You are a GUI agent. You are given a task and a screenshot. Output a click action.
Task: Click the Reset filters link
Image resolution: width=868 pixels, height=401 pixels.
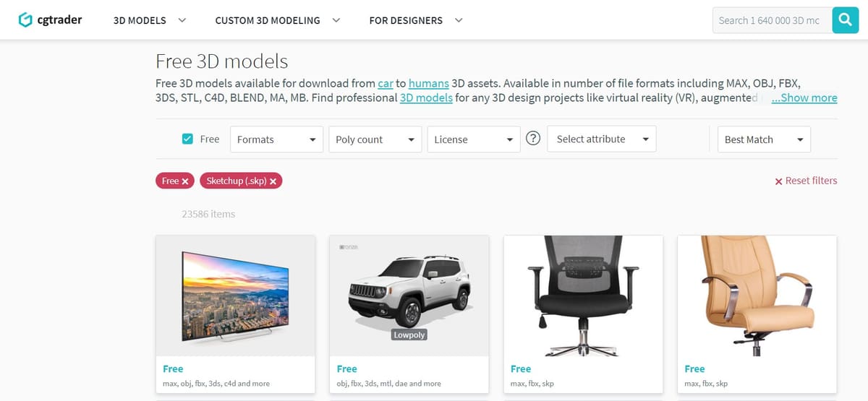click(x=806, y=181)
